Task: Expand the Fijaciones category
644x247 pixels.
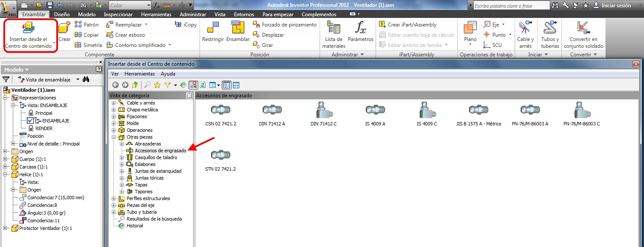Action: (x=113, y=116)
